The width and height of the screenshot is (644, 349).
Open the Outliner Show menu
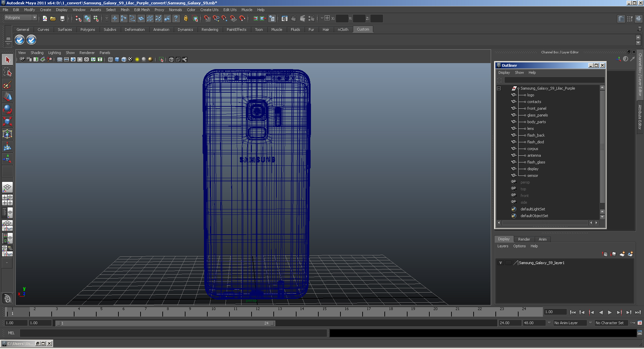(519, 72)
